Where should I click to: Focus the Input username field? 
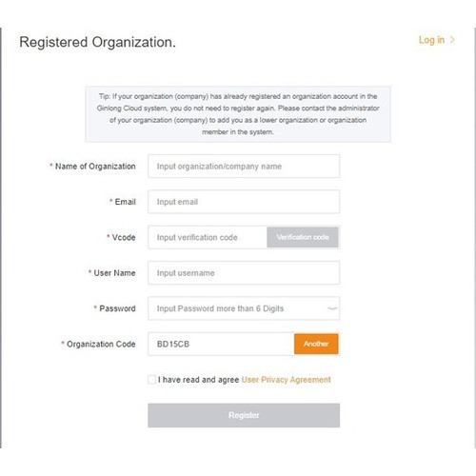244,273
